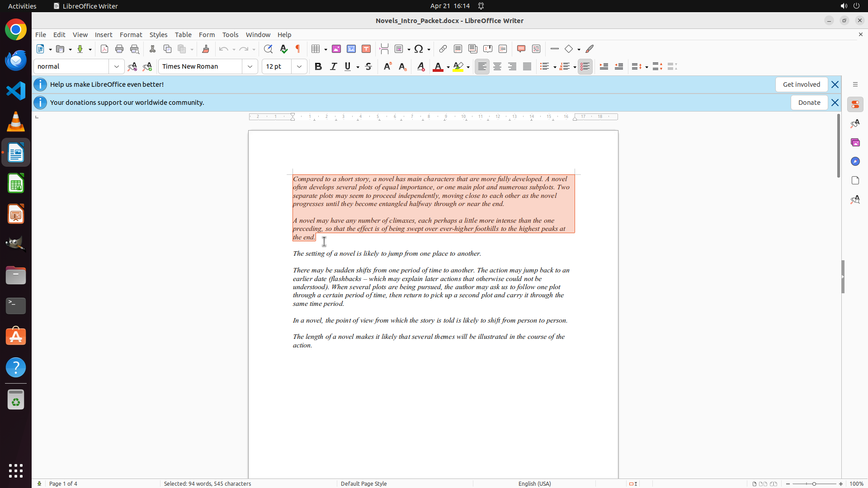The image size is (868, 488).
Task: Apply the red font color swatch
Action: pyautogui.click(x=438, y=66)
